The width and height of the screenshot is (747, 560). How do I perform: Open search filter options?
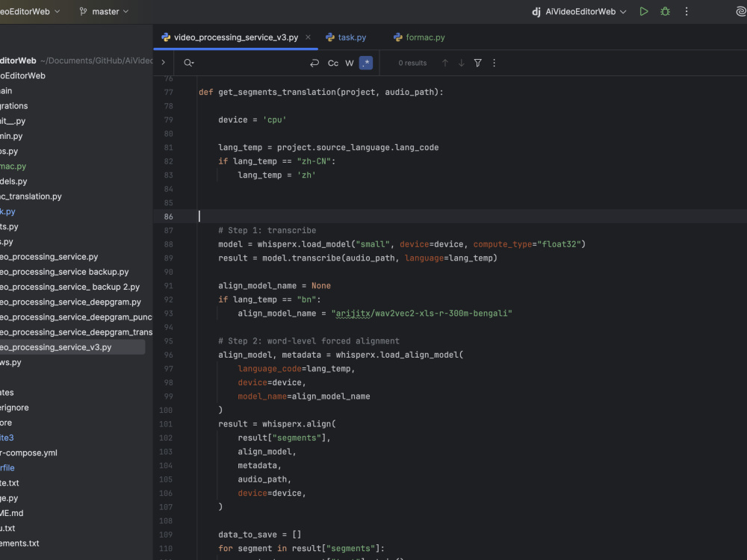point(477,63)
